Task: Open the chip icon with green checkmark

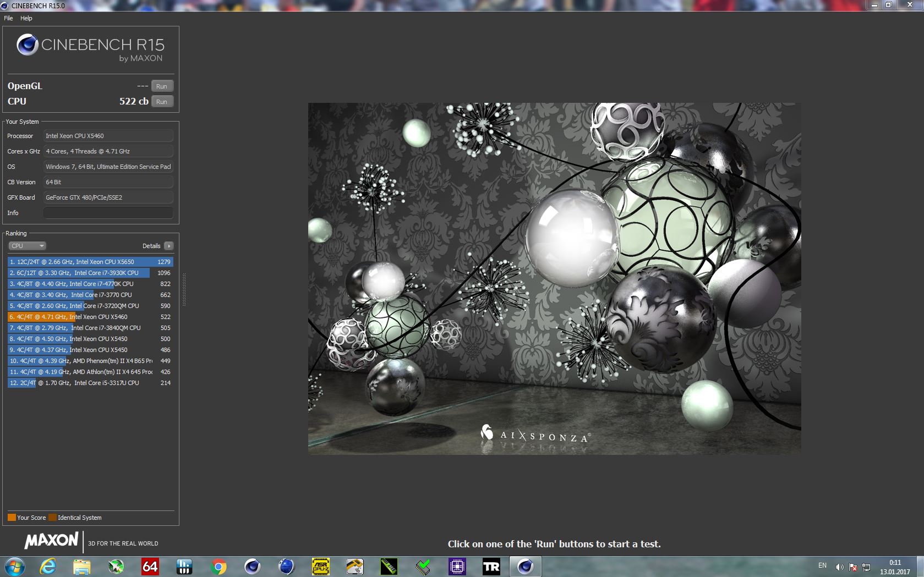Action: pyautogui.click(x=423, y=566)
